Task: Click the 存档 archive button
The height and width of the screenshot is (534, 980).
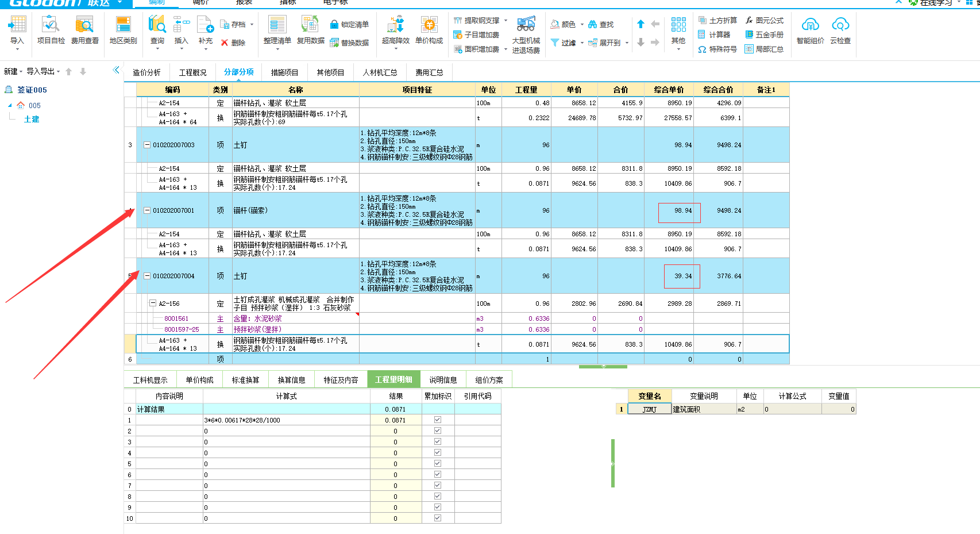Action: click(234, 25)
